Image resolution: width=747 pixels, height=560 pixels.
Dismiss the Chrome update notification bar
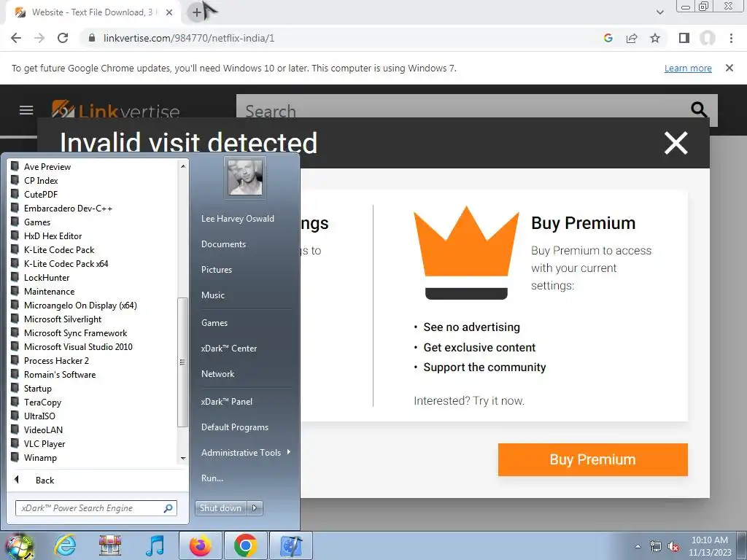point(729,68)
